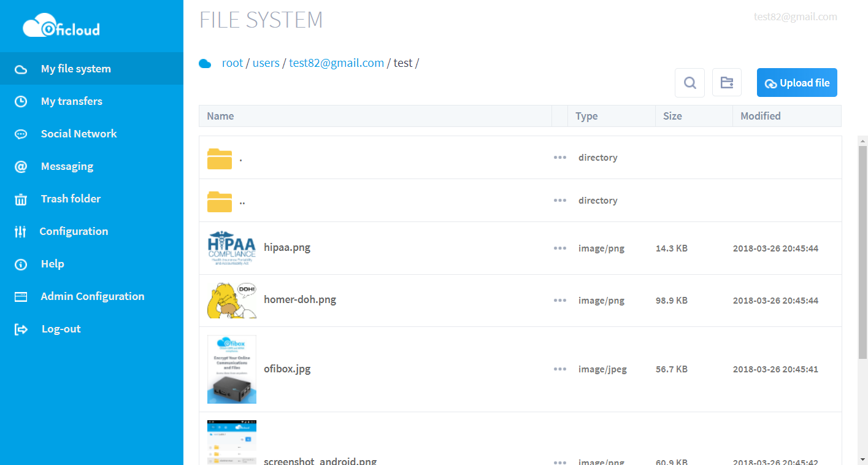Click the 56.7 KB size value
The width and height of the screenshot is (868, 465).
point(672,369)
